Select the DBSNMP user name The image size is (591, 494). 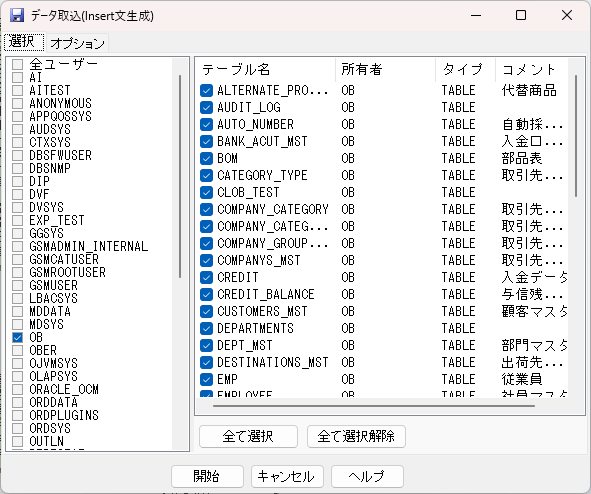coord(50,168)
